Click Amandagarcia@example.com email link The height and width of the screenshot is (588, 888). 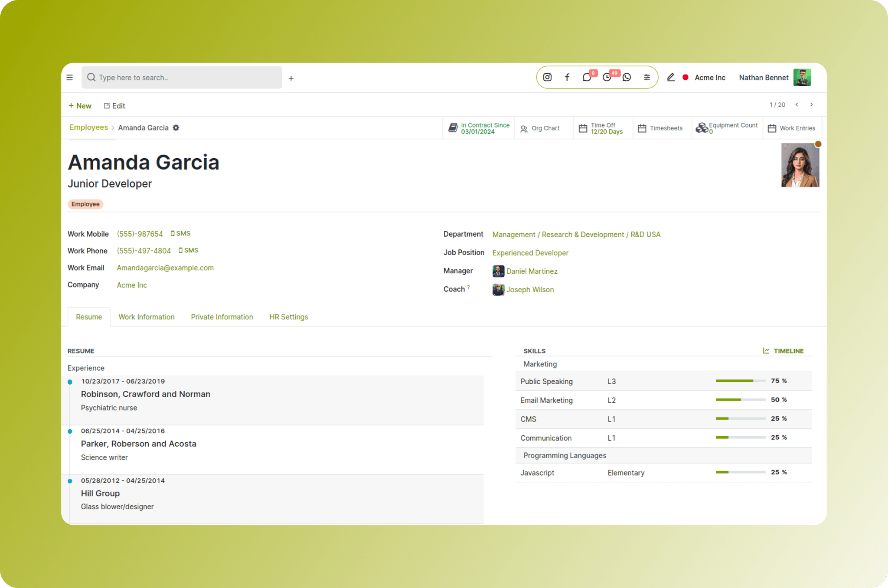[x=165, y=268]
